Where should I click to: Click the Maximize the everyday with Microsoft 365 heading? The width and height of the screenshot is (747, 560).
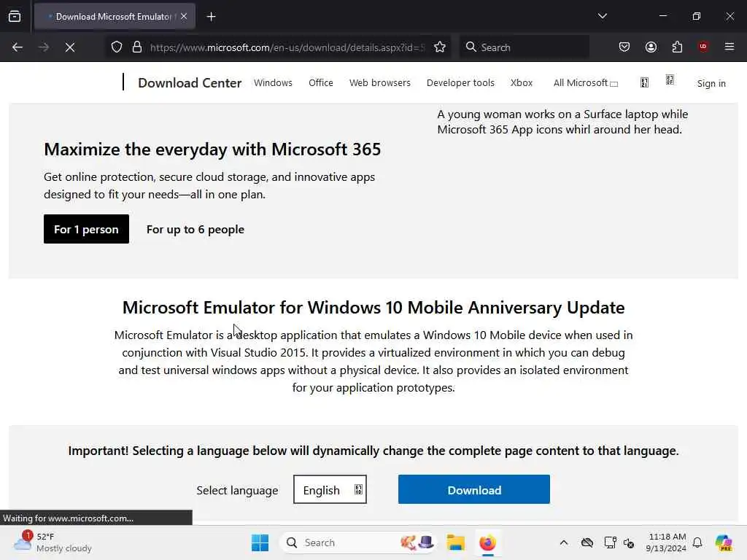[212, 149]
